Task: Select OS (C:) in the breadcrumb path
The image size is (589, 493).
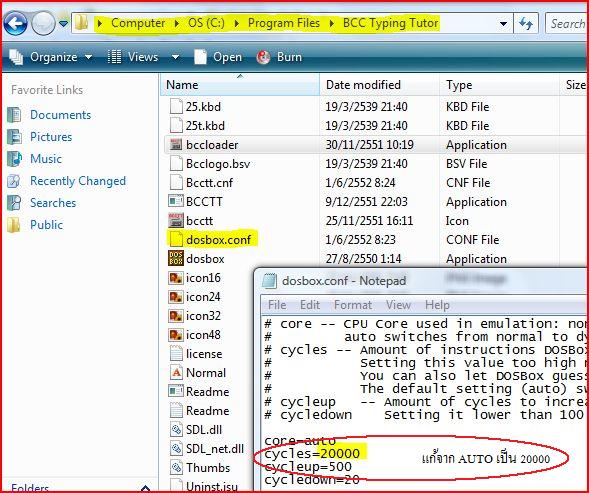Action: coord(206,23)
